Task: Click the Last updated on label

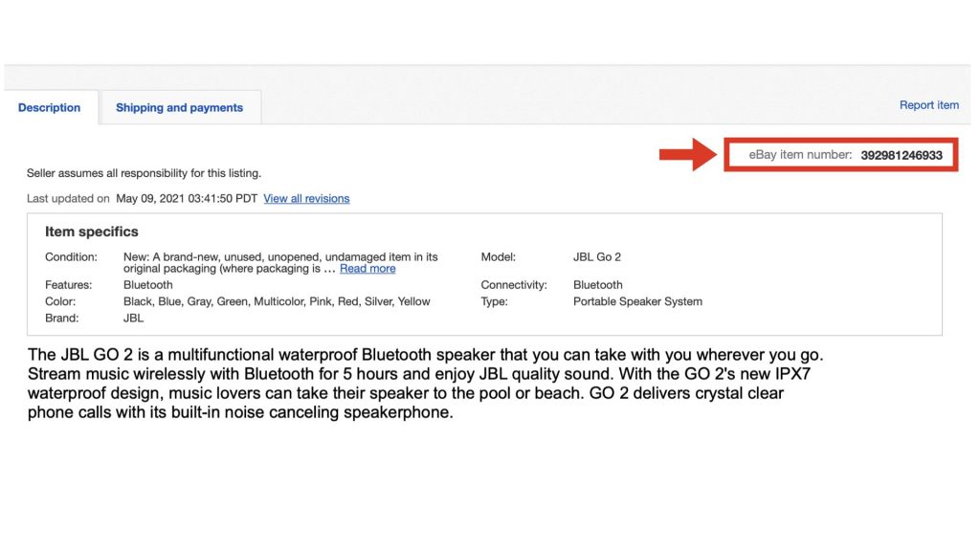Action: [68, 199]
